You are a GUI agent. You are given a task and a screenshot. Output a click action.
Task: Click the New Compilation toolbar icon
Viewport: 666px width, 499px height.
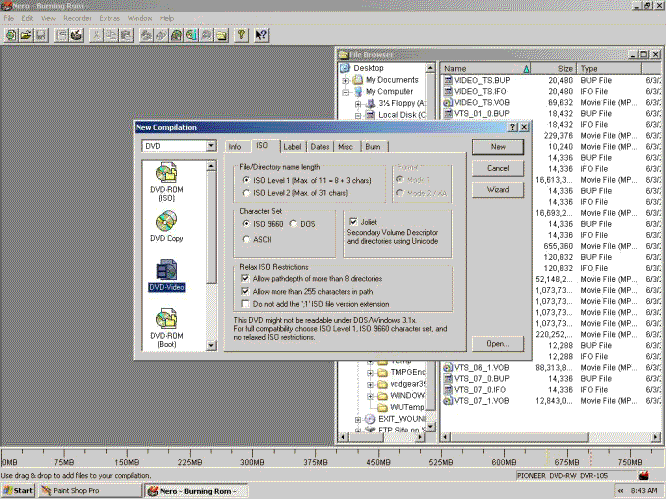coord(11,35)
